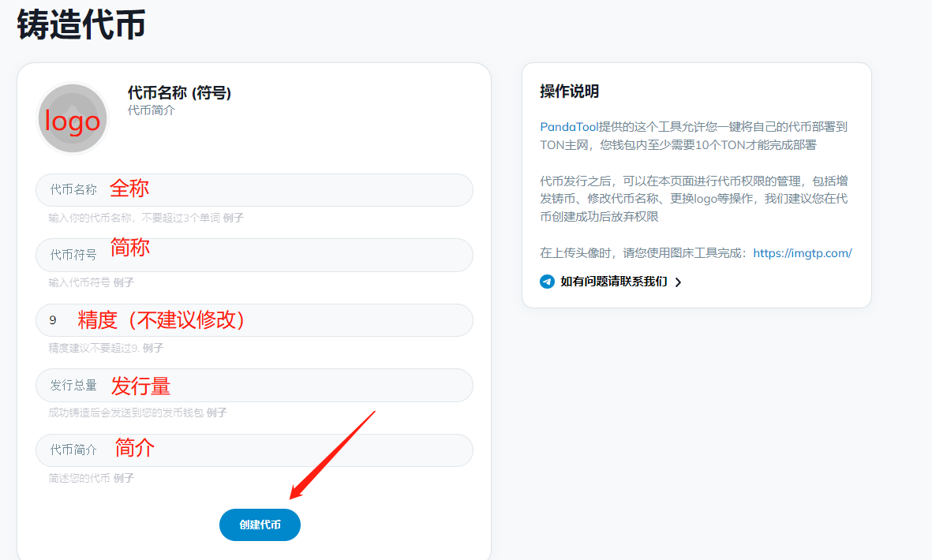Open the 例子 link under token name
The height and width of the screenshot is (560, 932).
point(233,218)
